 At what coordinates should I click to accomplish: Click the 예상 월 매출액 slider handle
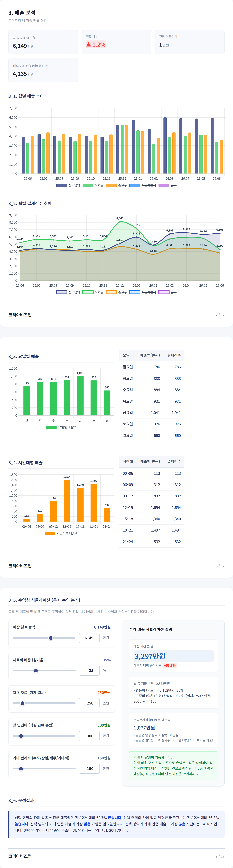pyautogui.click(x=51, y=638)
